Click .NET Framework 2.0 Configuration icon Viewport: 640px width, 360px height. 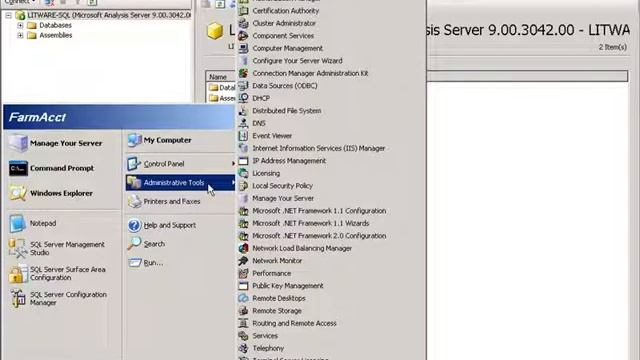coord(243,236)
